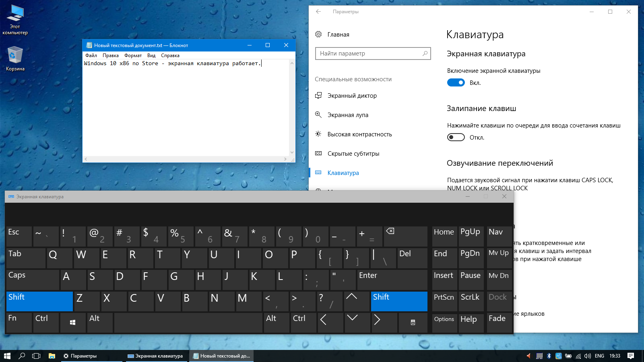Viewport: 644px width, 362px height.
Task: Open the Формат menu in Notepad
Action: [133, 56]
